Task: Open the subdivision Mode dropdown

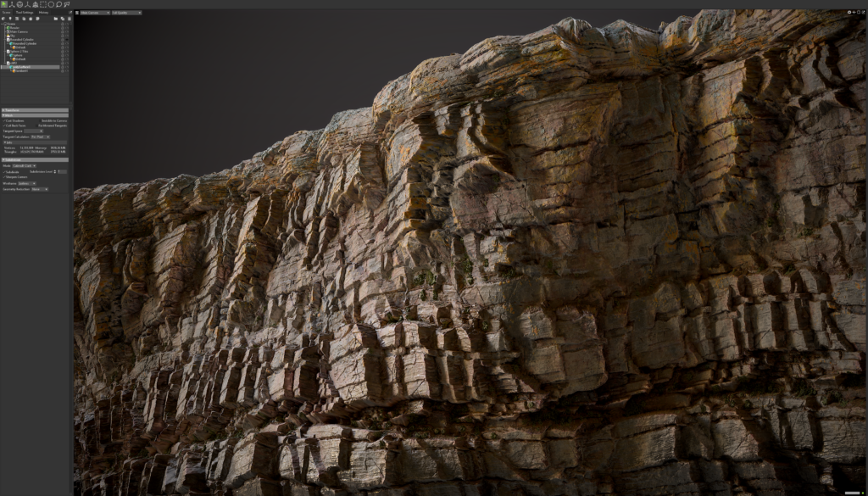Action: pyautogui.click(x=25, y=165)
